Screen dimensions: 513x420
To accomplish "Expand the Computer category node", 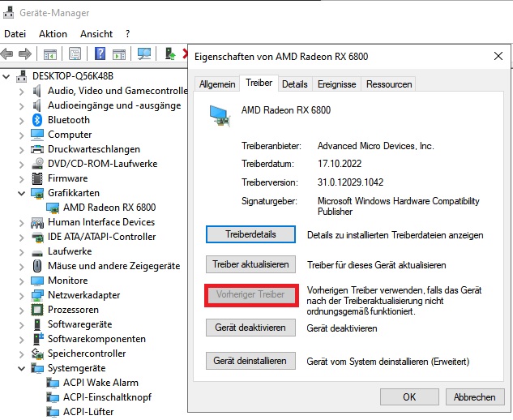I will pos(22,135).
